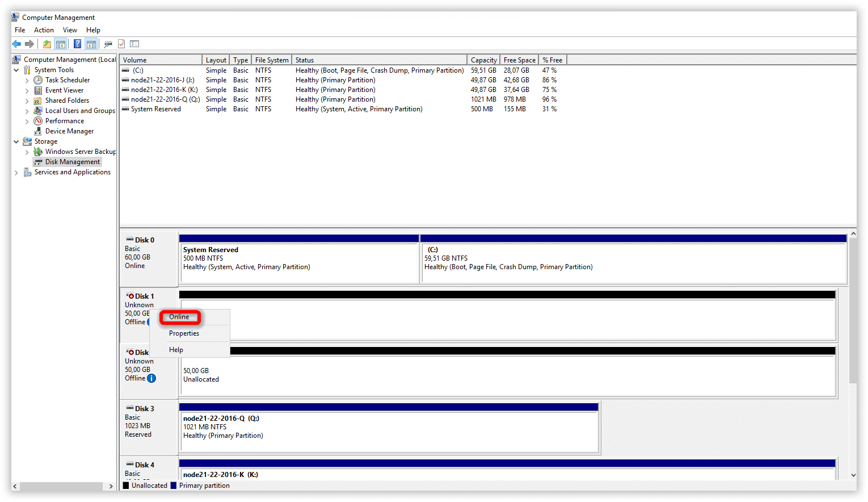Sort volumes by Free Space column header
Image resolution: width=868 pixels, height=502 pixels.
519,60
